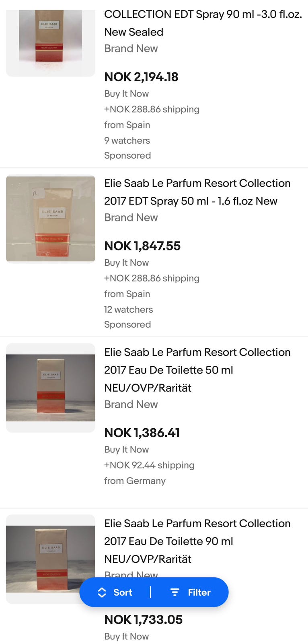Open the EDT Spray 90 ml New Sealed title
Viewport: 308px width, 644px height.
pyautogui.click(x=203, y=23)
